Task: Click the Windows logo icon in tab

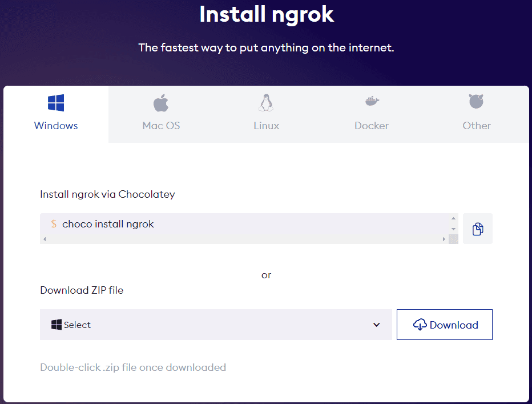Action: (x=56, y=103)
